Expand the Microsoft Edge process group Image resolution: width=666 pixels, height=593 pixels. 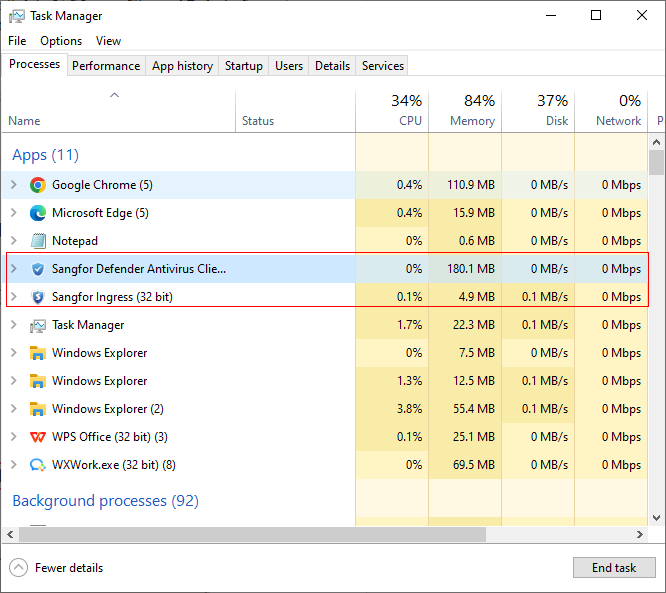pos(13,213)
